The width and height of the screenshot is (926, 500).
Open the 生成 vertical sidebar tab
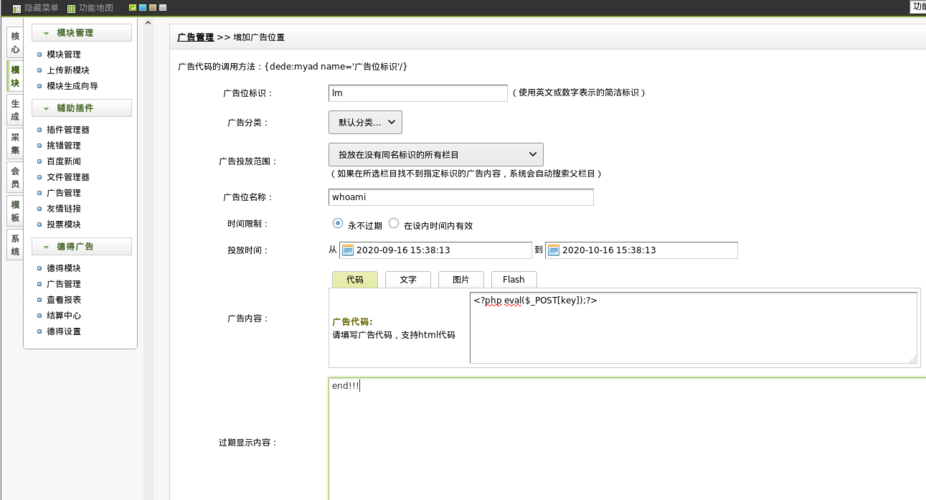15,110
